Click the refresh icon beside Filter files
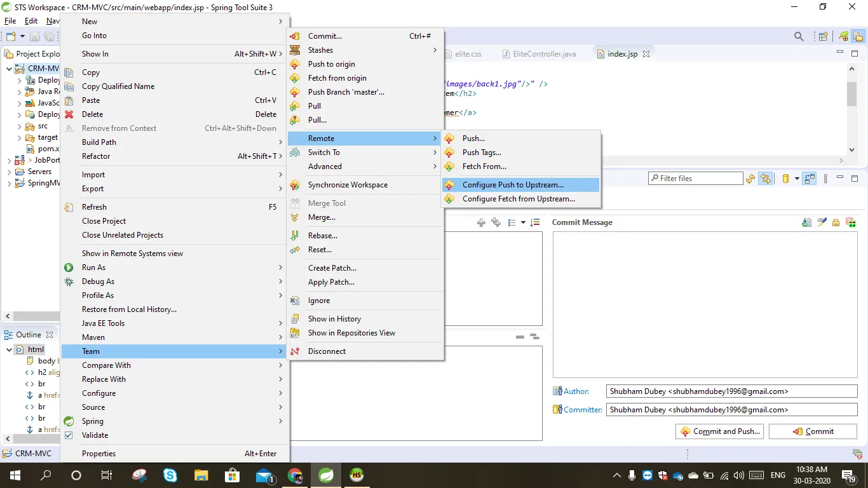The width and height of the screenshot is (868, 488). click(x=751, y=179)
